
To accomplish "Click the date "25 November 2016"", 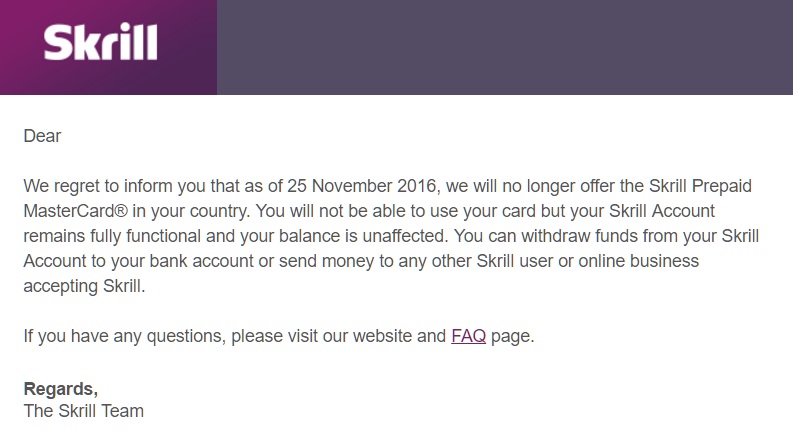I will click(382, 186).
